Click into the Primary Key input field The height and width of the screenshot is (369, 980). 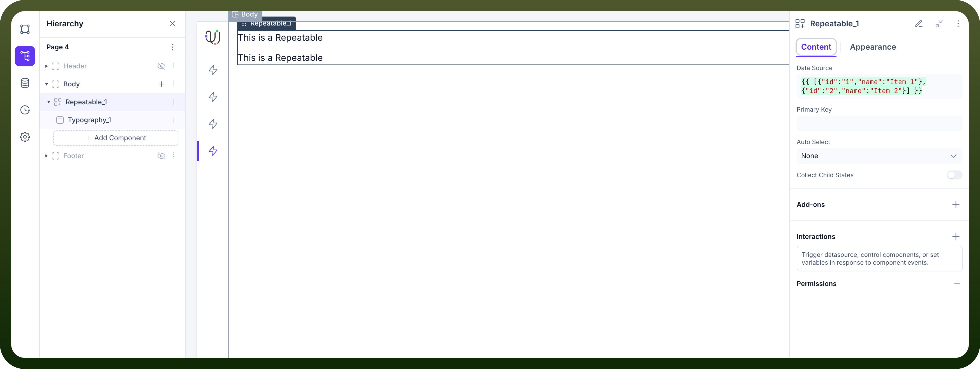pyautogui.click(x=879, y=123)
